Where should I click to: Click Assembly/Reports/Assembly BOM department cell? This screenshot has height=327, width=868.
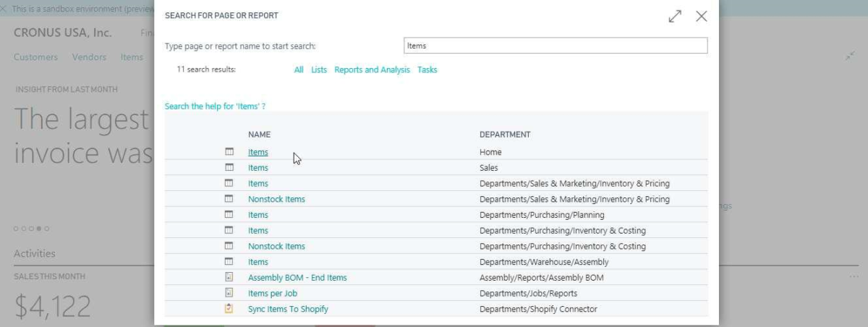click(x=541, y=278)
